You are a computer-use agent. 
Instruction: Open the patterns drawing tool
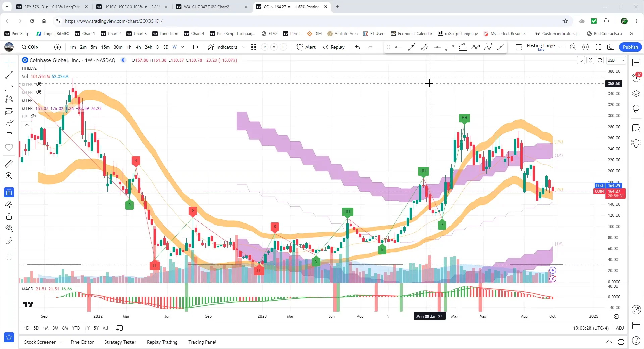tap(9, 99)
